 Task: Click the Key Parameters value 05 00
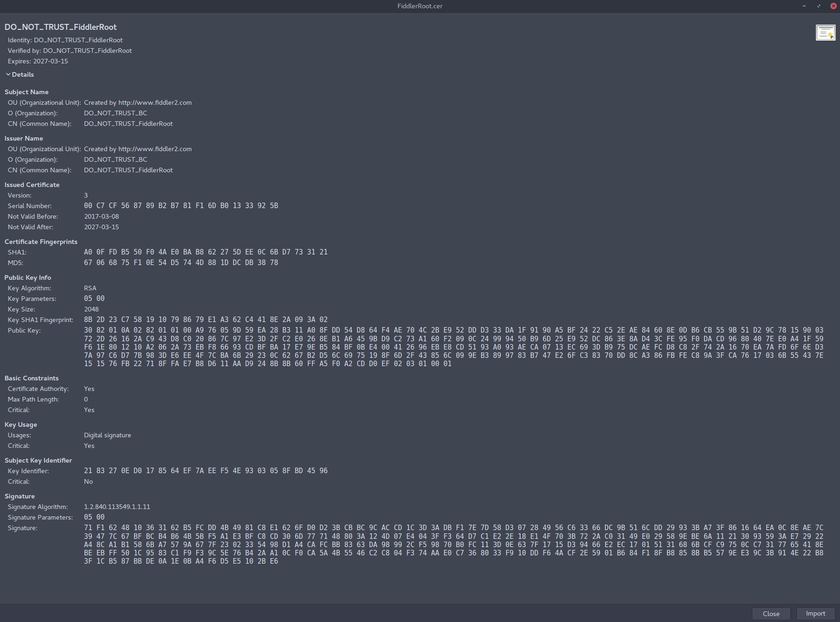[x=95, y=299]
